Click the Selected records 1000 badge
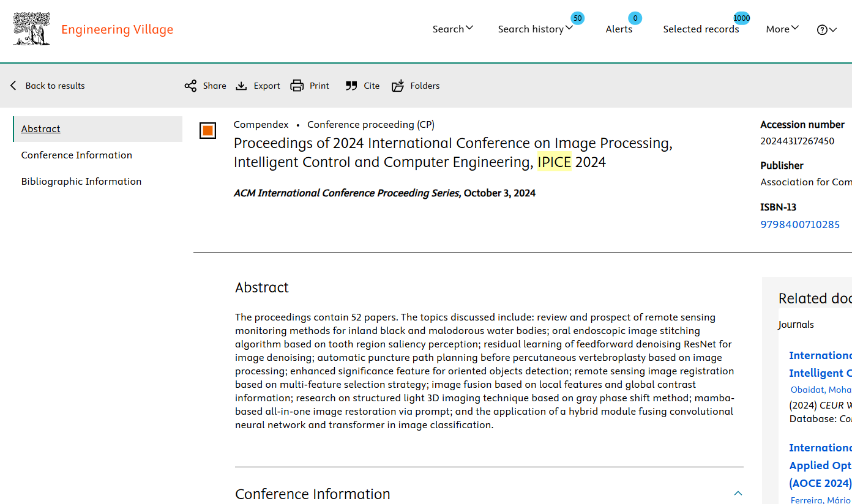The width and height of the screenshot is (852, 504). pos(741,18)
